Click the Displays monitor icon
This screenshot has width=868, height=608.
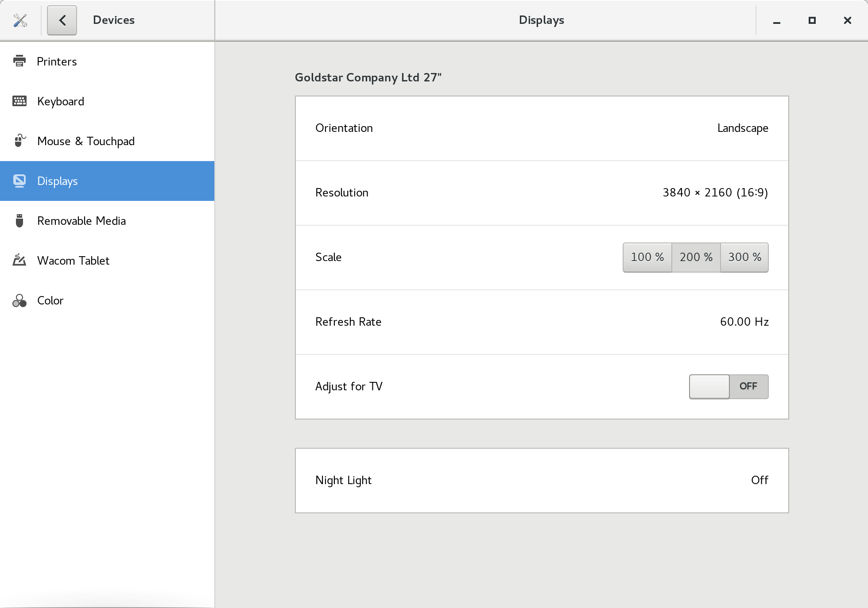[19, 181]
